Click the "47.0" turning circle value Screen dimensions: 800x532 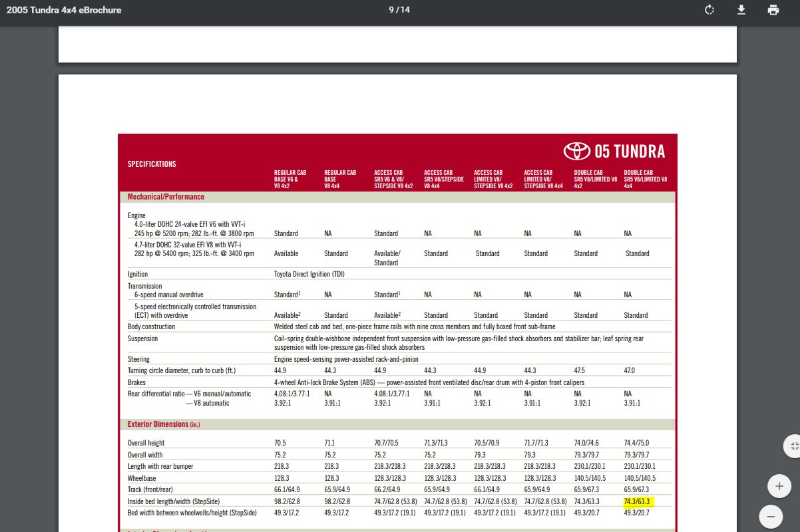[630, 370]
